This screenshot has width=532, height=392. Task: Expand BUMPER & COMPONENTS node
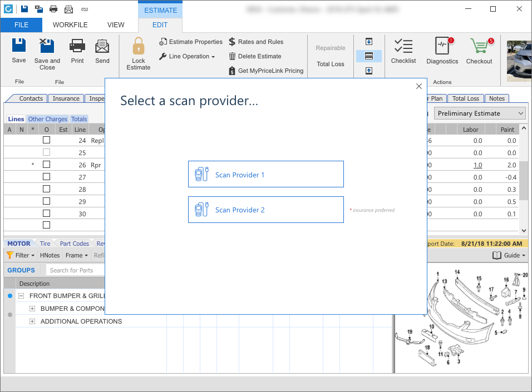click(x=32, y=309)
